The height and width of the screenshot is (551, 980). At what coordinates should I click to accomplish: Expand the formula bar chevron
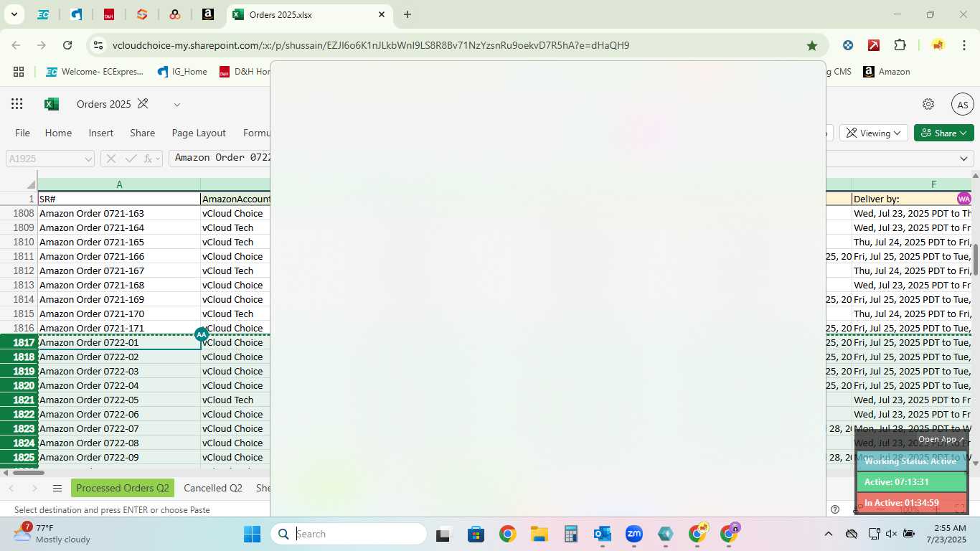[963, 159]
